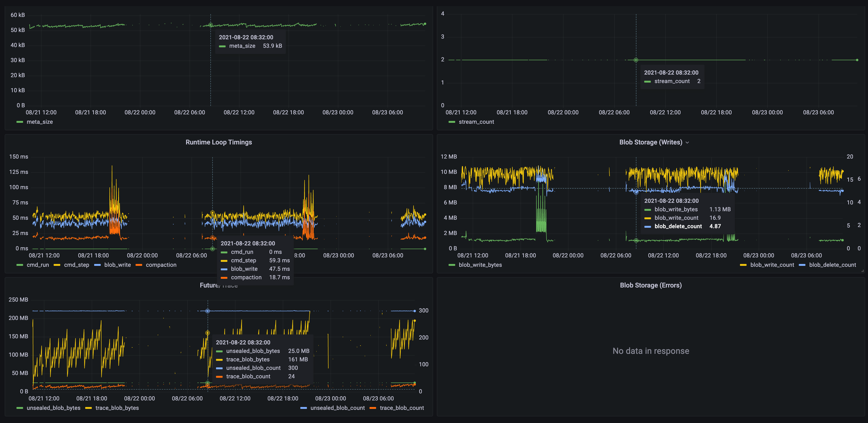Click the Blob Storage (Writes) title text
The image size is (868, 423).
650,142
